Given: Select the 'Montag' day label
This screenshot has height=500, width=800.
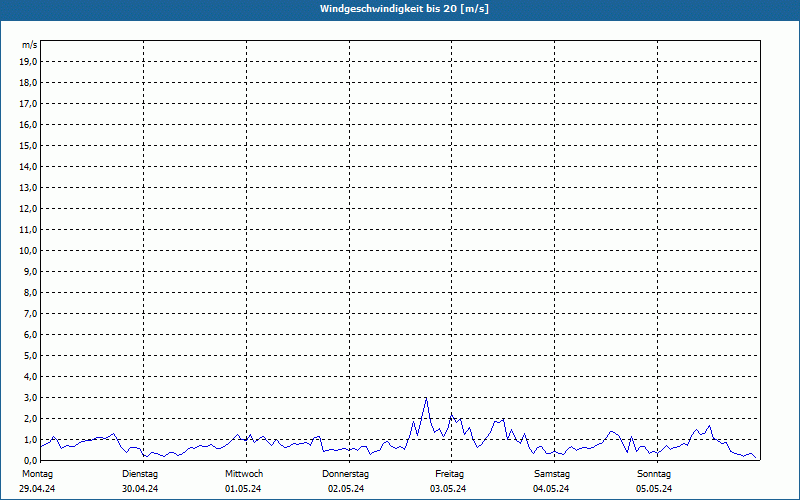Looking at the screenshot, I should tap(37, 474).
